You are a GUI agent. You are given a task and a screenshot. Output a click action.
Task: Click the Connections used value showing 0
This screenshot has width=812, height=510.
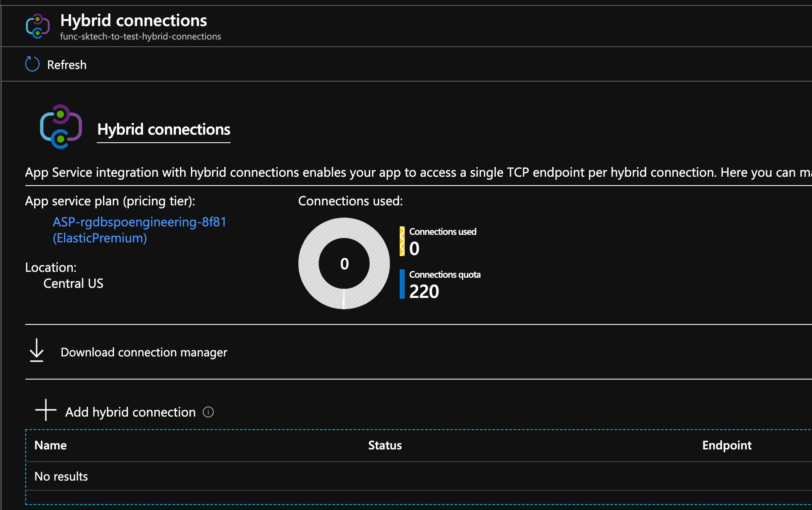coord(414,249)
